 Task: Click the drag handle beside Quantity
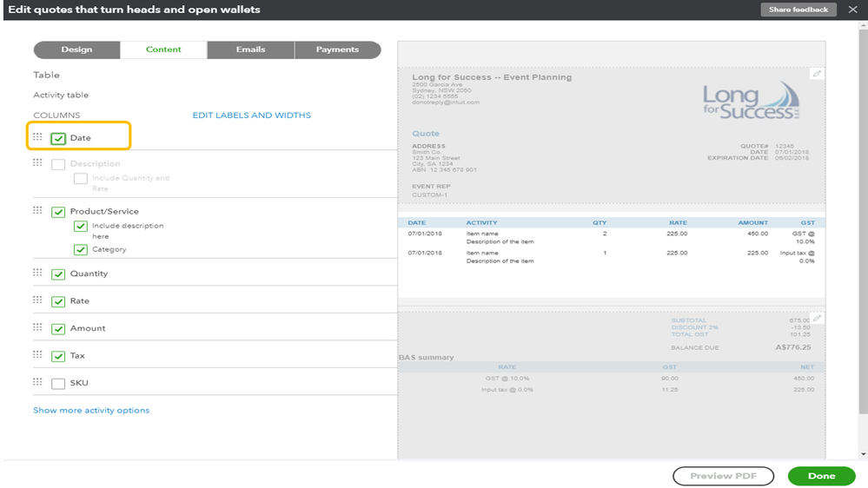click(37, 273)
